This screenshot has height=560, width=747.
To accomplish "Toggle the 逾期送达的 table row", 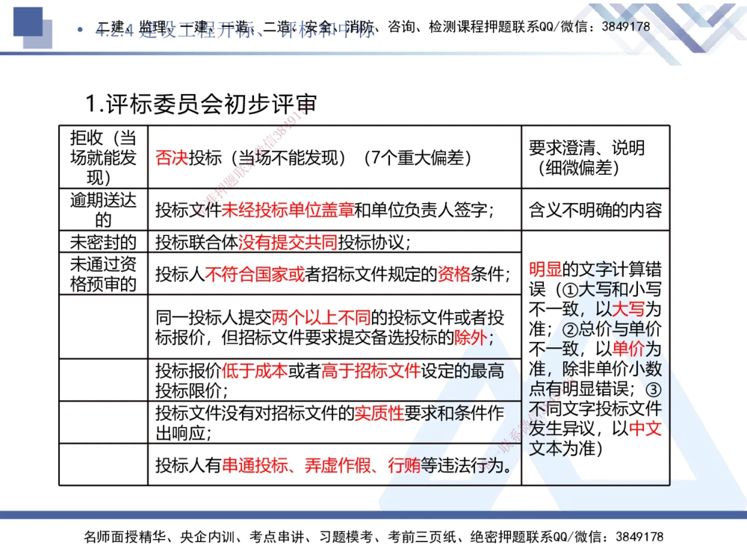I will click(105, 210).
